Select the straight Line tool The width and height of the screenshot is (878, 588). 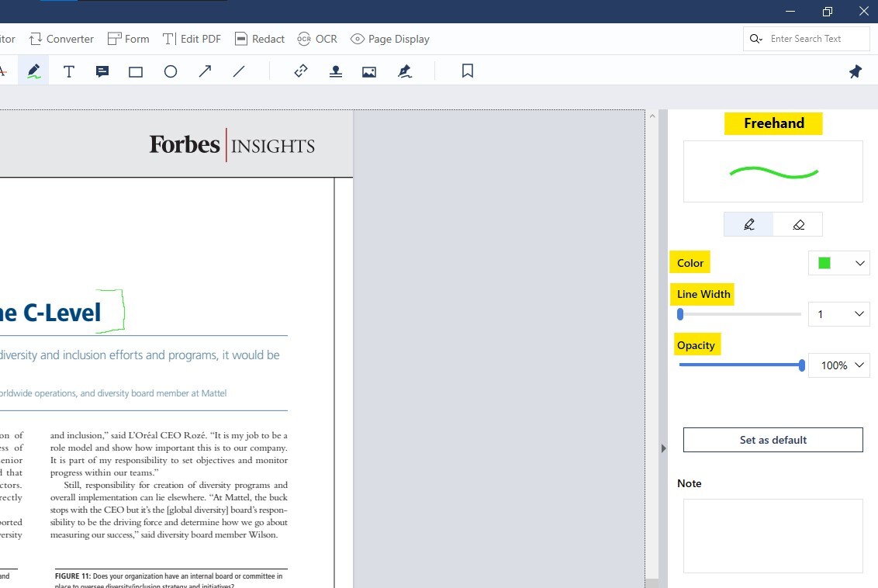pos(239,71)
